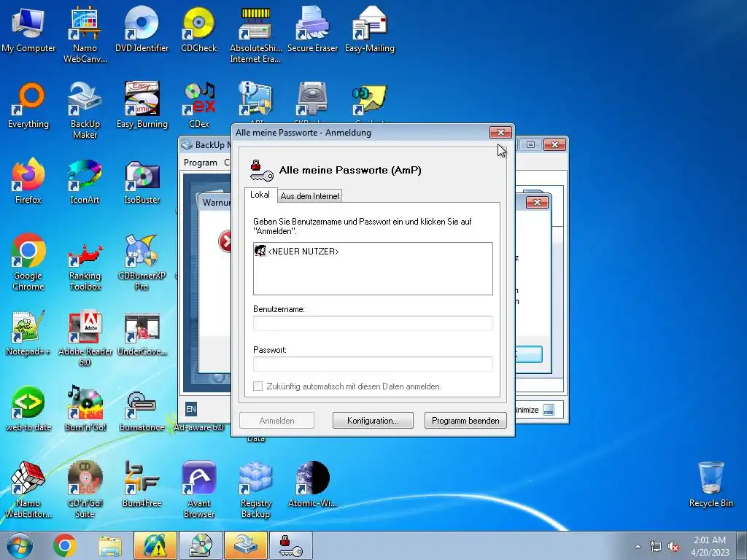Image resolution: width=747 pixels, height=560 pixels.
Task: Open the My Computer desktop icon
Action: pyautogui.click(x=28, y=29)
